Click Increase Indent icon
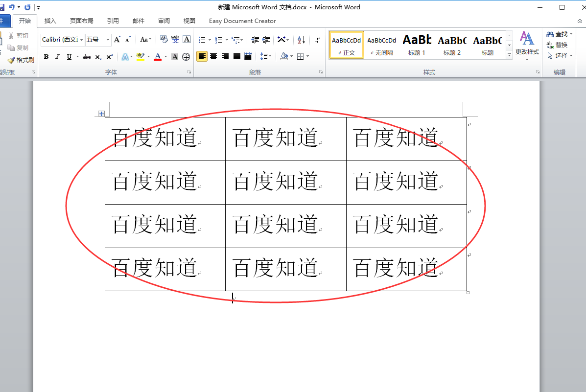586x392 pixels. tap(266, 40)
